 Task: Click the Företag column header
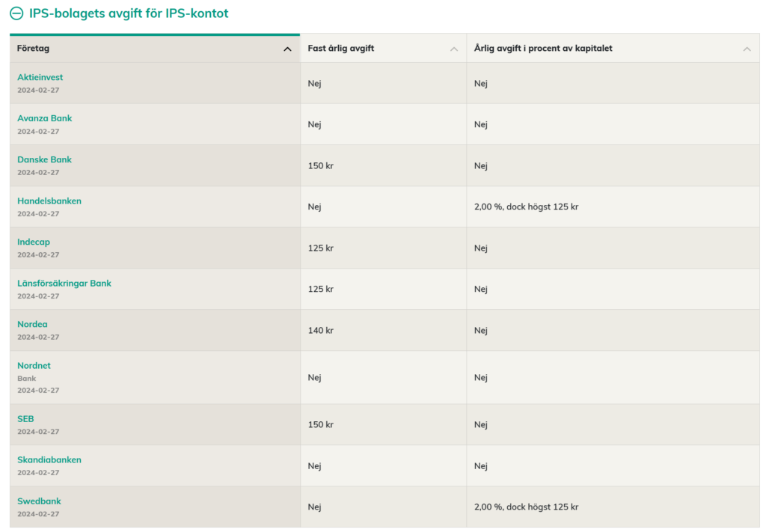34,49
